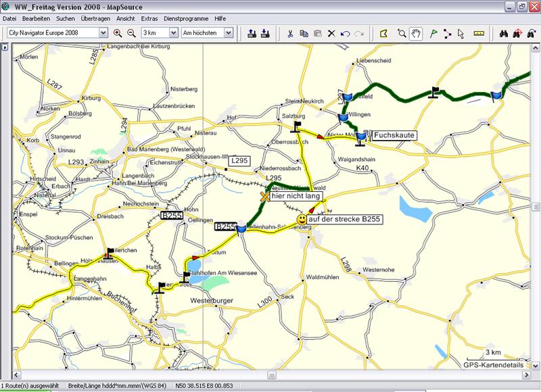Click the Copy icon in the toolbar

pyautogui.click(x=304, y=33)
